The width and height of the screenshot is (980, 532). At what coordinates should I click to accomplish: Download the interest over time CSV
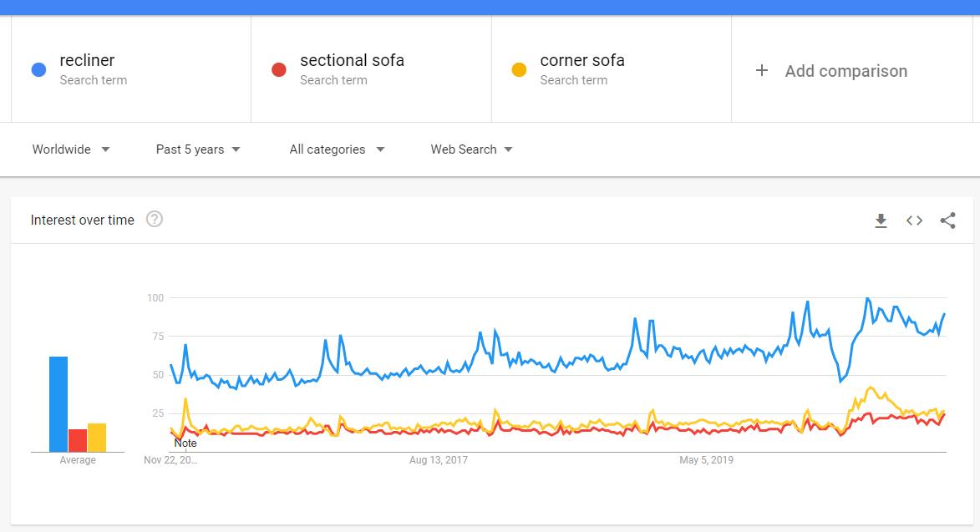[881, 220]
